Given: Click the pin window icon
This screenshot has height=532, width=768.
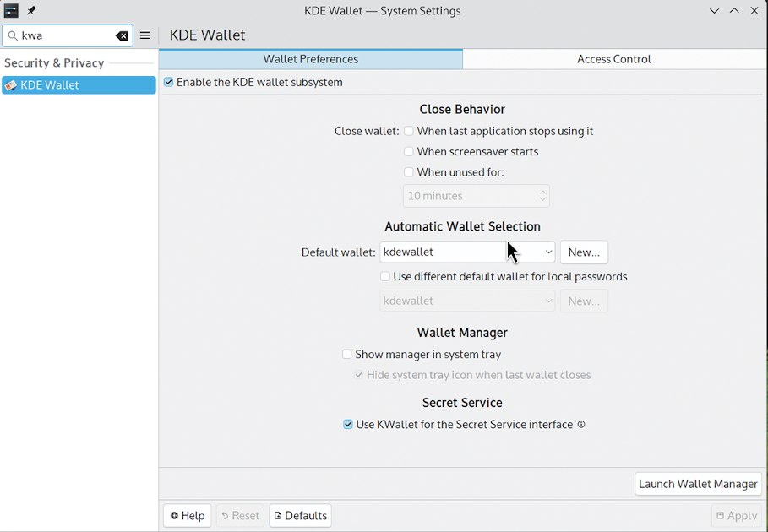Looking at the screenshot, I should (31, 10).
